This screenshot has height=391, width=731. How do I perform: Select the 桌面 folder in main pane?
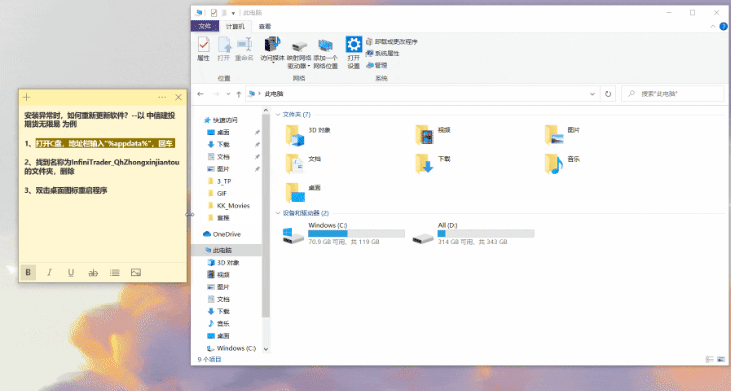click(303, 192)
